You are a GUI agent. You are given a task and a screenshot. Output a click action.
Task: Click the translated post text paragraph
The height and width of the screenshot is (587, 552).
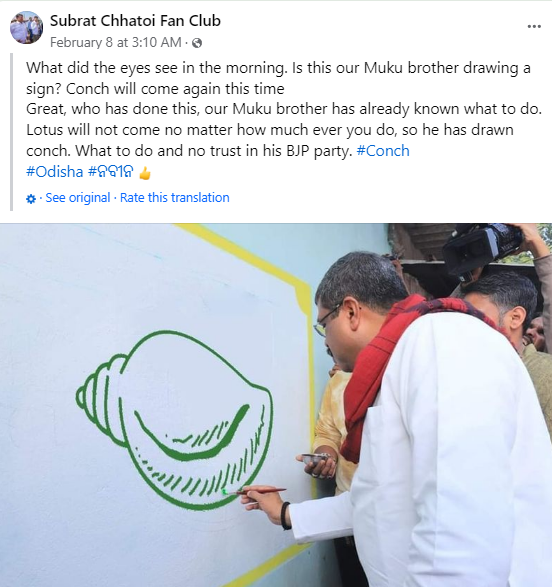[284, 119]
